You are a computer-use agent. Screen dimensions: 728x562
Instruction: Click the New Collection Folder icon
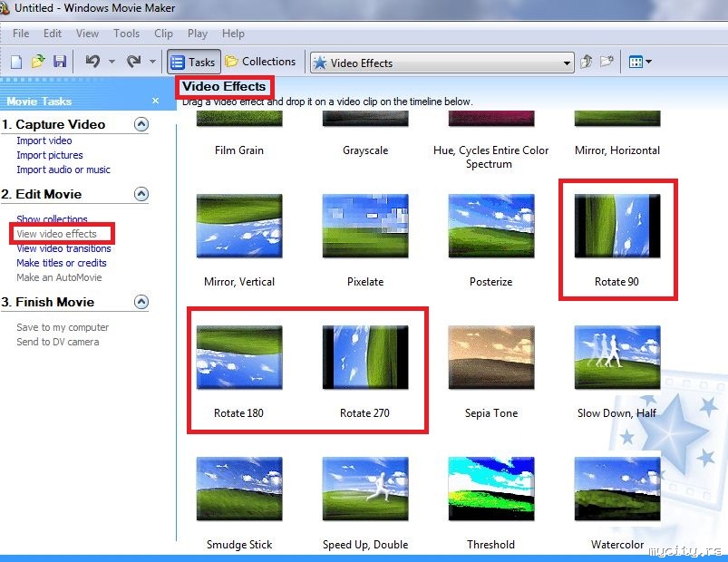click(x=607, y=62)
